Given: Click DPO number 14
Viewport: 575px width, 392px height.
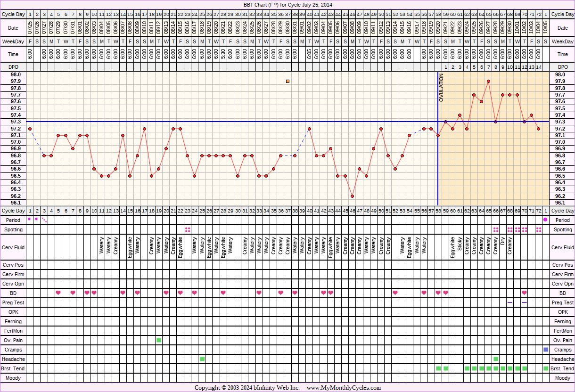Looking at the screenshot, I should [x=538, y=67].
